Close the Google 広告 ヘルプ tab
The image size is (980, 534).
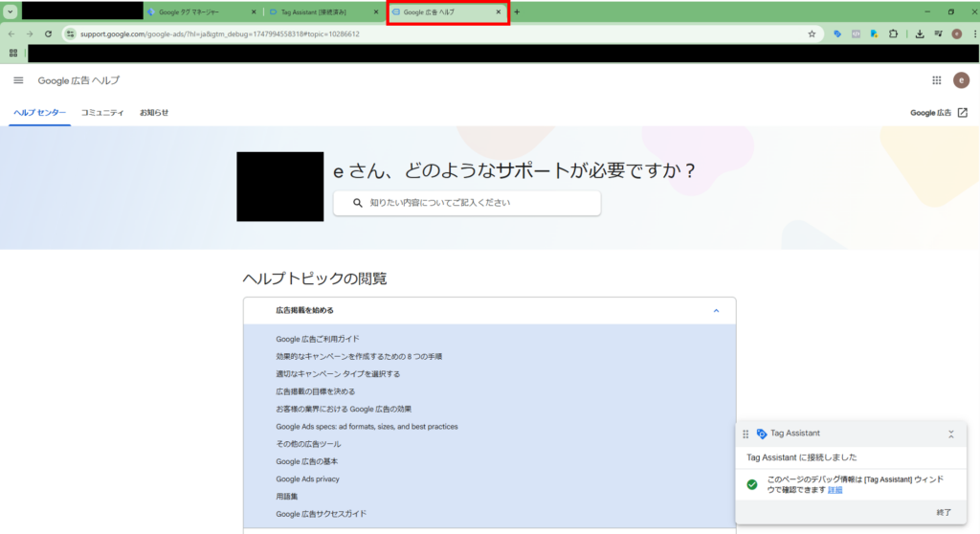(498, 11)
